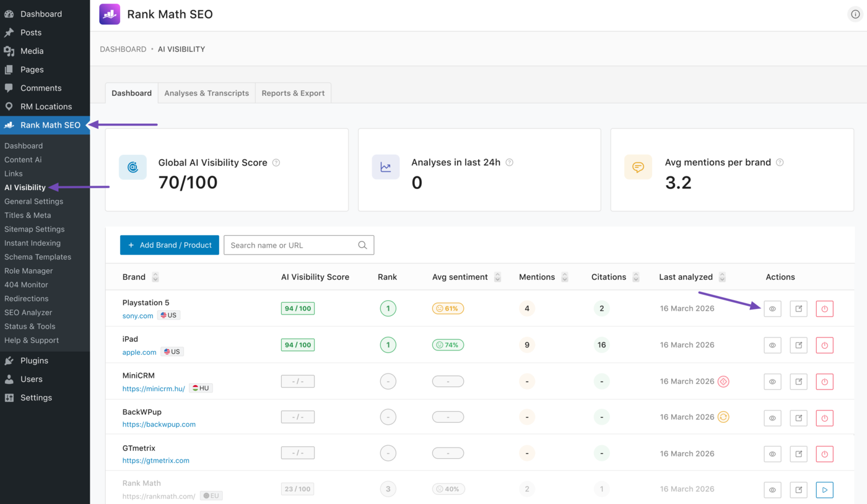Disable tracking with power icon for MiniCRM
The height and width of the screenshot is (504, 867).
825,381
